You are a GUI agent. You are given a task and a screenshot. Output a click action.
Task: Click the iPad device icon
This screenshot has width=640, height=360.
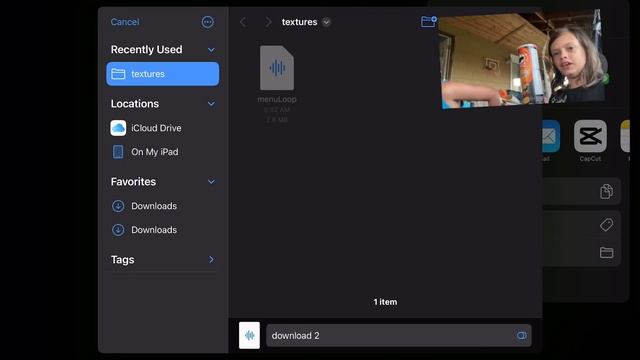pos(118,152)
